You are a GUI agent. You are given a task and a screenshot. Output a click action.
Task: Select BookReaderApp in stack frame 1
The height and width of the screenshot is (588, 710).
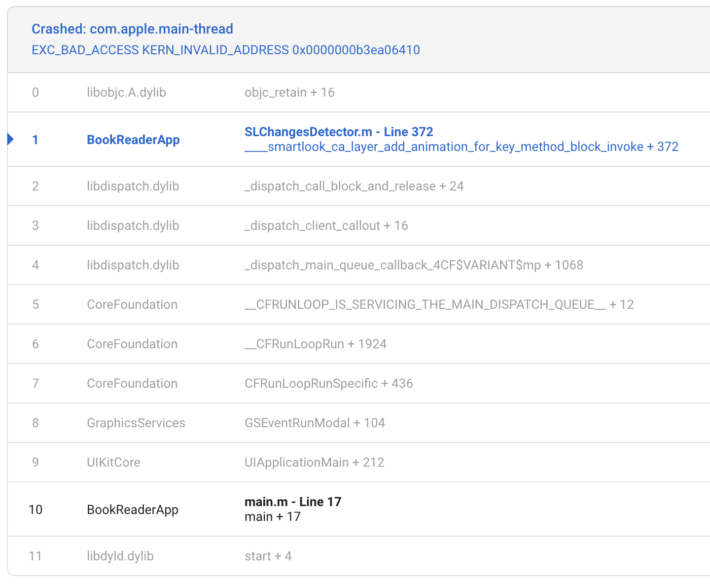coord(133,140)
